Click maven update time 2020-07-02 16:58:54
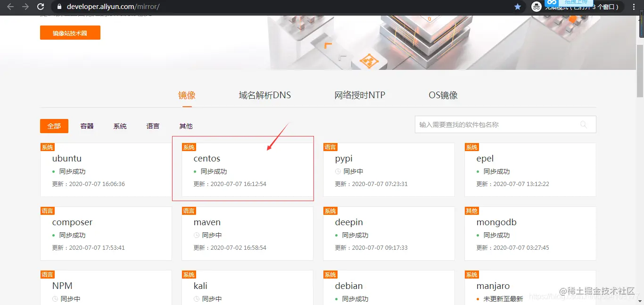 tap(230, 248)
